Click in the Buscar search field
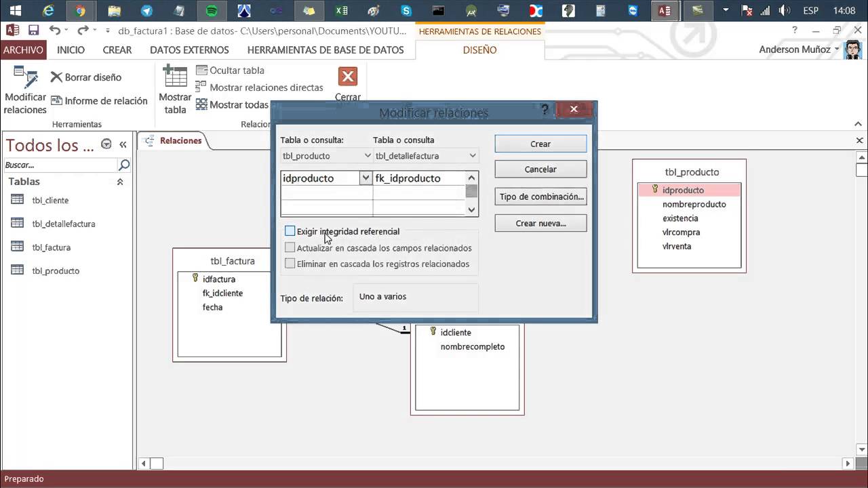 [x=60, y=165]
